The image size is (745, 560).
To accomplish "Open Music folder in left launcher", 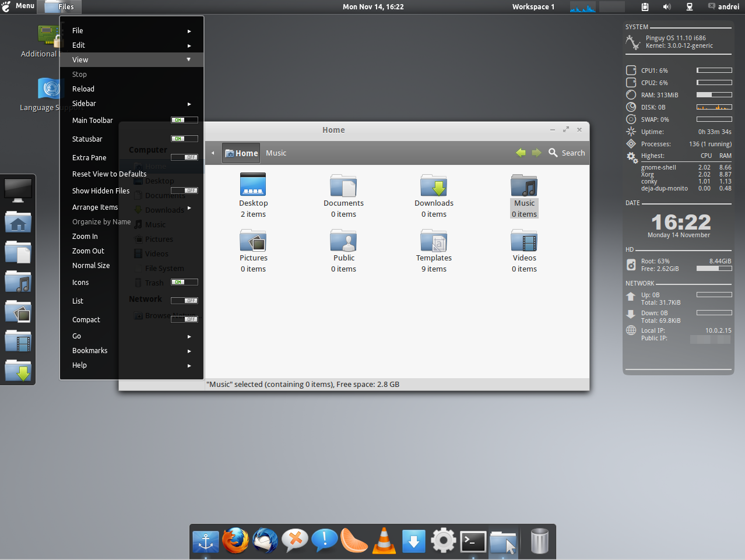I will point(18,281).
